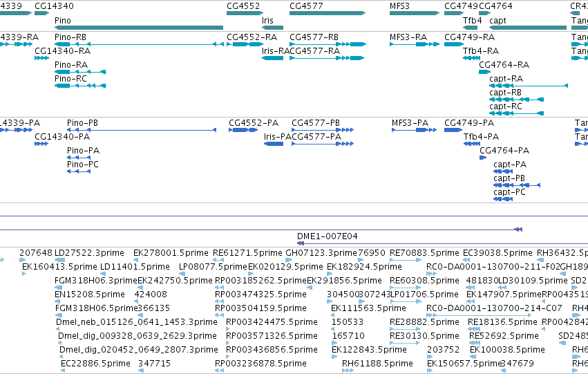Viewport: 588px width, 374px height.
Task: Select the DME1-007E04 clone label
Action: pyautogui.click(x=327, y=236)
